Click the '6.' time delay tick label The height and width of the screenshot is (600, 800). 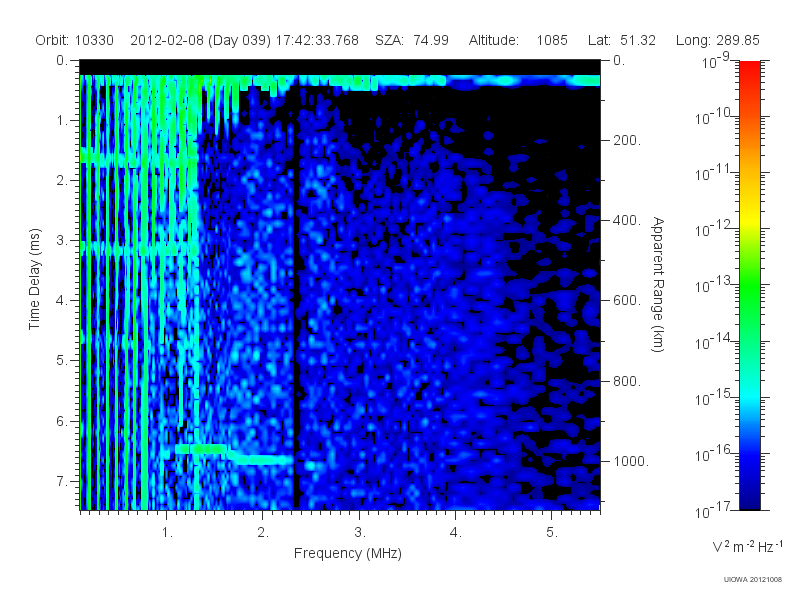pyautogui.click(x=62, y=421)
